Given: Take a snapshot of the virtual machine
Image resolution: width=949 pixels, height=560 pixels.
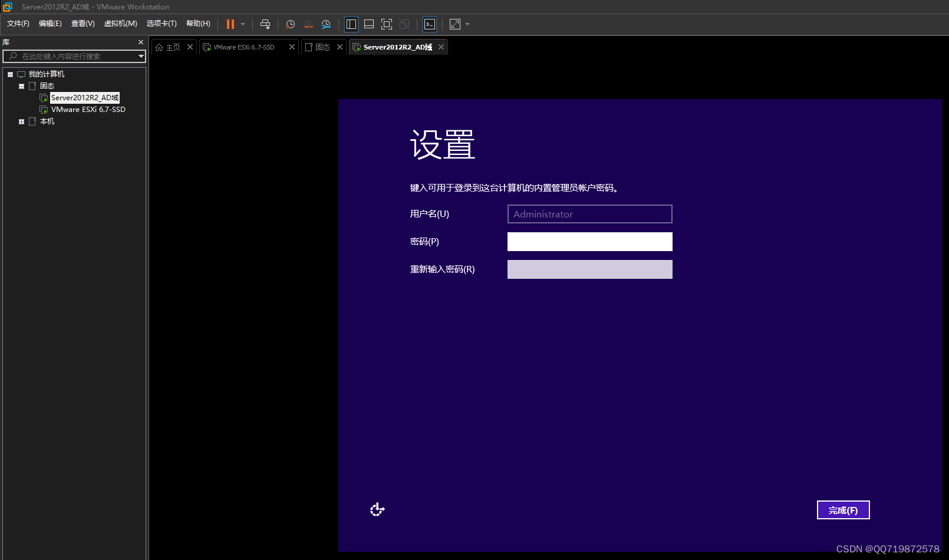Looking at the screenshot, I should tap(290, 24).
